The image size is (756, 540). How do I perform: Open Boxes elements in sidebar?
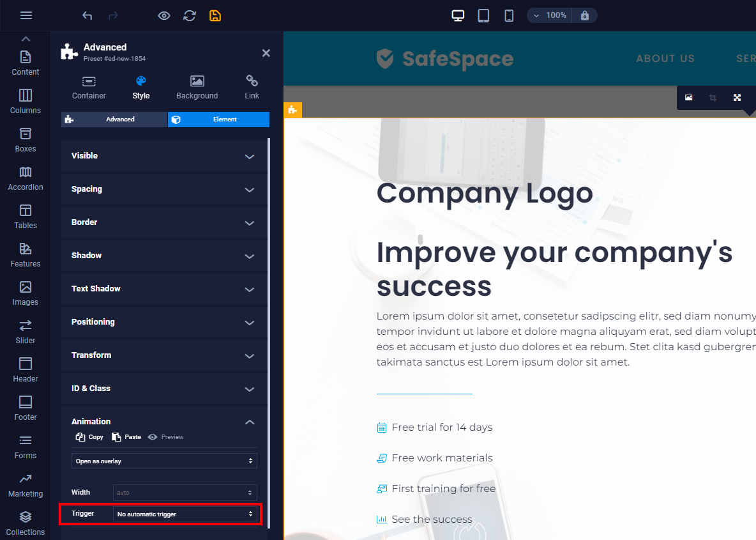(x=26, y=140)
